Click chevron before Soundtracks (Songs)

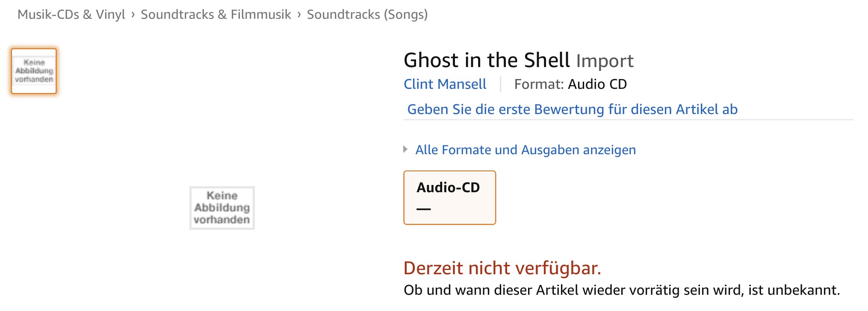pos(299,15)
